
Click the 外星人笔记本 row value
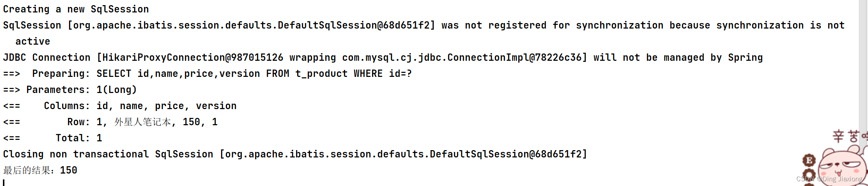[143, 122]
